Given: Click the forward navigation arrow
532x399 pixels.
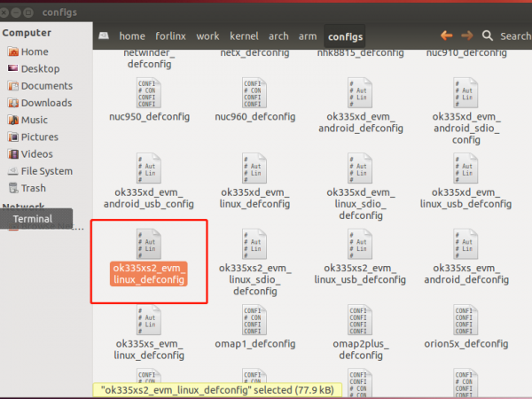Looking at the screenshot, I should (x=467, y=35).
